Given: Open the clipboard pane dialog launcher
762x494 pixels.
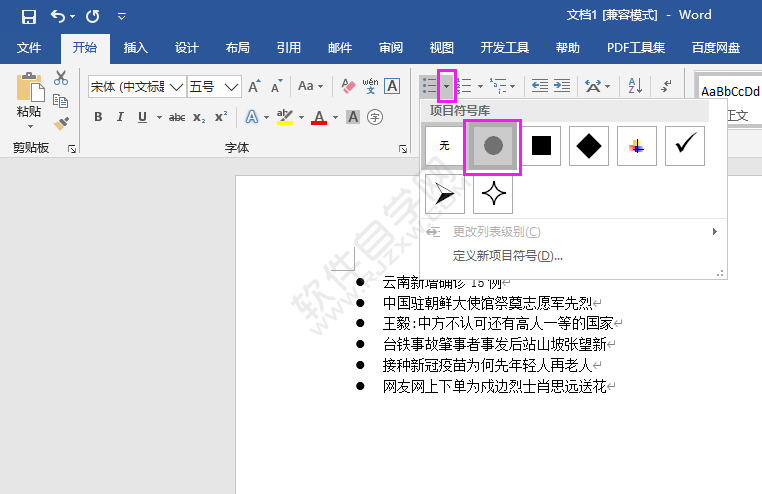Looking at the screenshot, I should (x=72, y=149).
